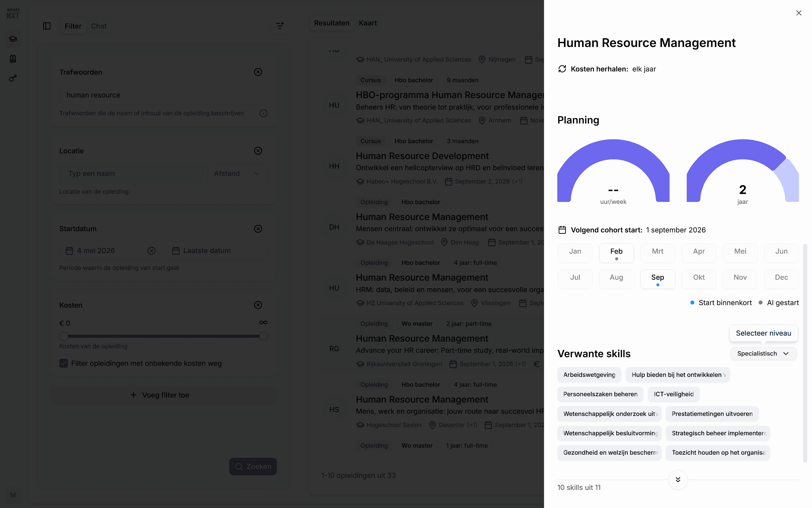Open the Kaart tab
The width and height of the screenshot is (812, 508).
[x=368, y=23]
